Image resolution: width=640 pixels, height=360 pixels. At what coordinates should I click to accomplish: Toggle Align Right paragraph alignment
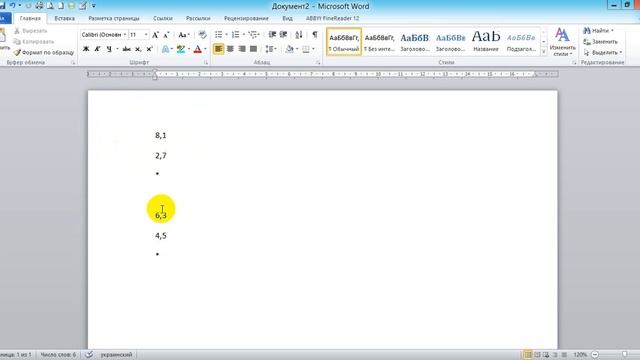(242, 49)
